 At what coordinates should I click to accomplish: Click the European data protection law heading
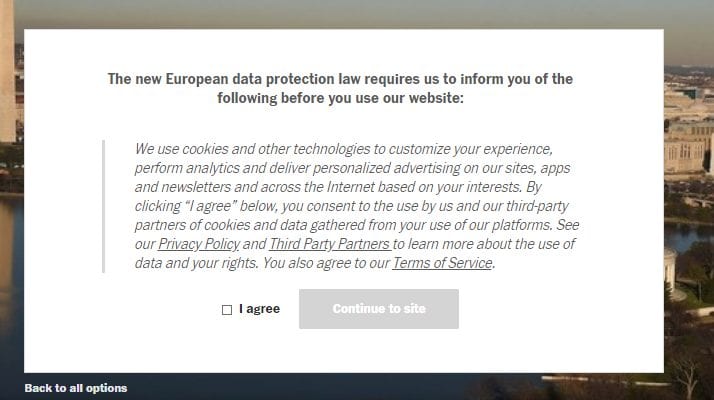[340, 79]
